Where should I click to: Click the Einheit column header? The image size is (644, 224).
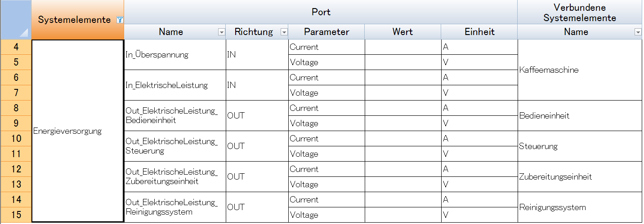[479, 32]
